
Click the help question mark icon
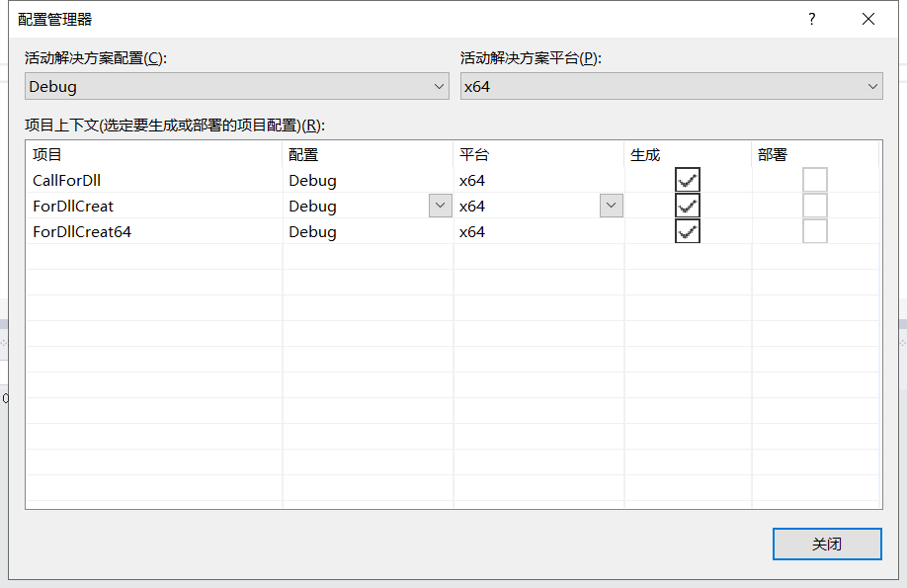click(x=812, y=19)
